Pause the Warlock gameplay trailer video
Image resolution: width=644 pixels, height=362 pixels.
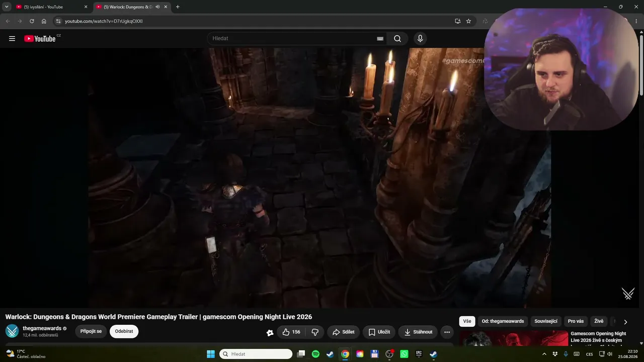319,177
